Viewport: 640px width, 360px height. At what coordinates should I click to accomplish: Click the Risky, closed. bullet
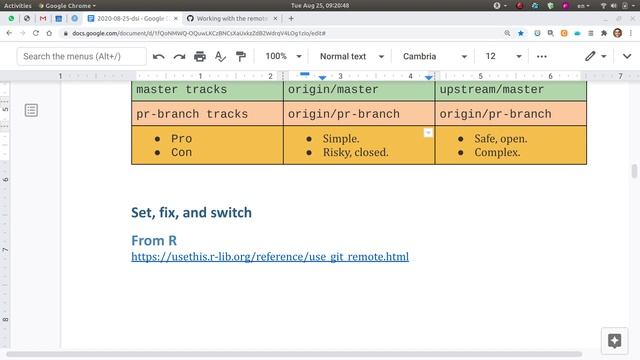coord(356,152)
